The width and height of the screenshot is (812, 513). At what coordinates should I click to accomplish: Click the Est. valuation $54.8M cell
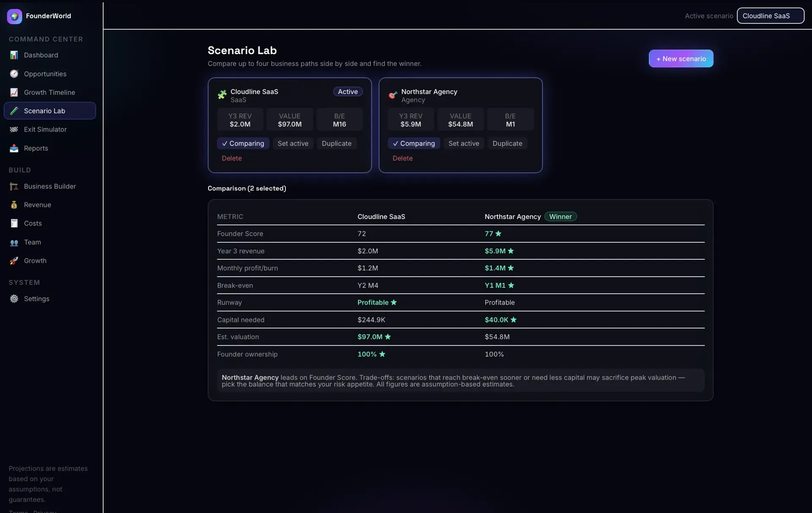click(497, 337)
